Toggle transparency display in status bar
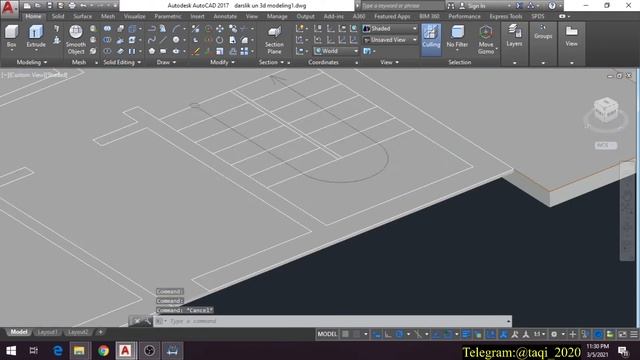This screenshot has height=360, width=640. [478, 334]
